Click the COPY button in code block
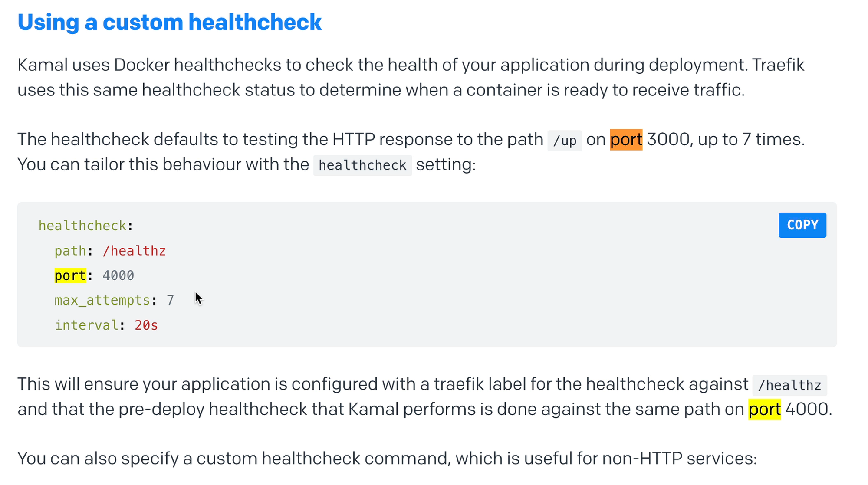 point(802,225)
